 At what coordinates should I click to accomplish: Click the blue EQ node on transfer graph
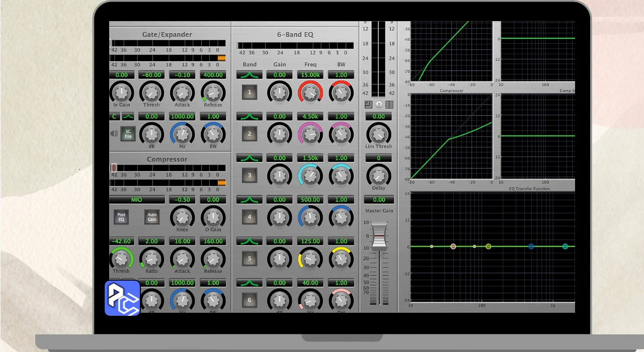tap(531, 246)
